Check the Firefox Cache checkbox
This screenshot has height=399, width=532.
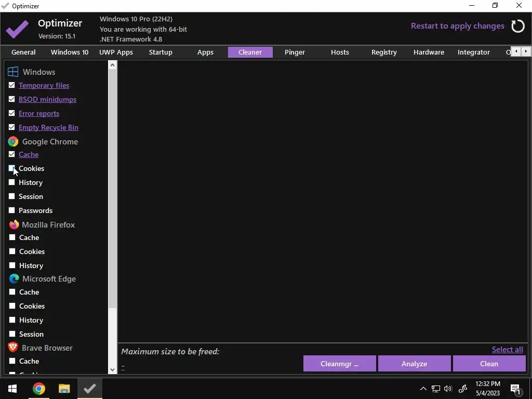12,237
